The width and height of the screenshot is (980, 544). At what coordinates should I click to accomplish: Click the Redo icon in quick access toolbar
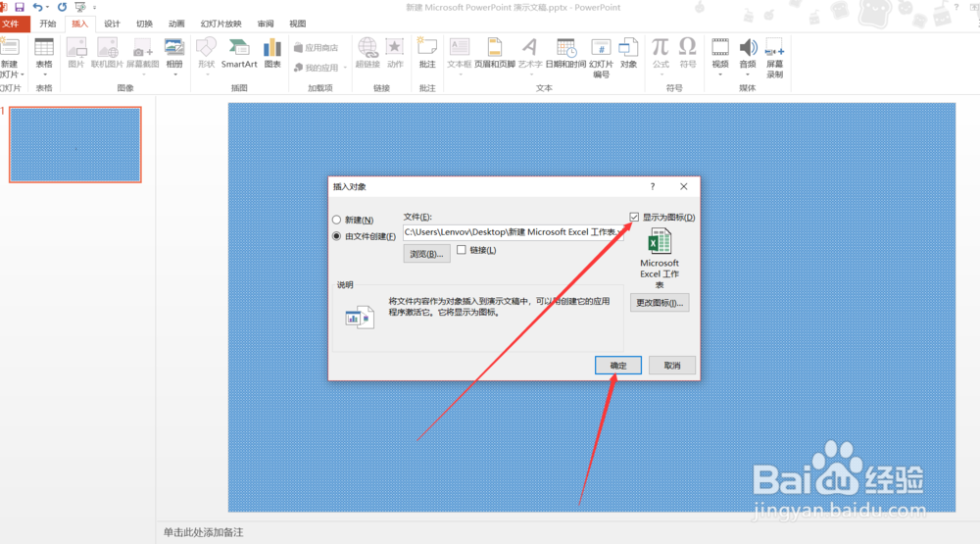coord(62,8)
